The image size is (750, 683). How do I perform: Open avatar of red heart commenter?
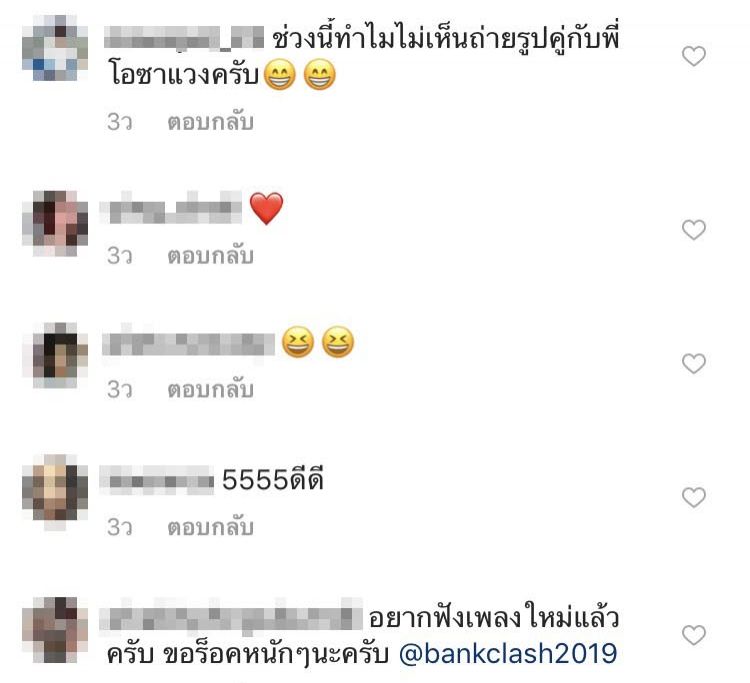55,223
